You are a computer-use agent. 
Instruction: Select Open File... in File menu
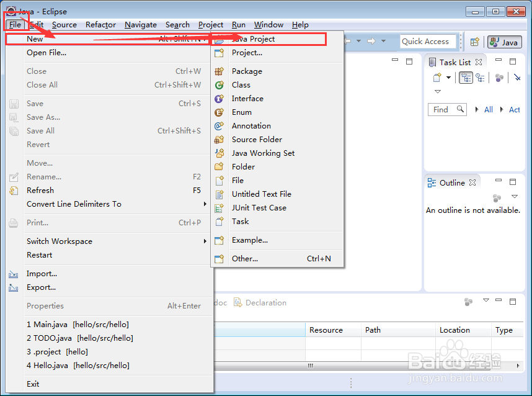click(x=109, y=53)
